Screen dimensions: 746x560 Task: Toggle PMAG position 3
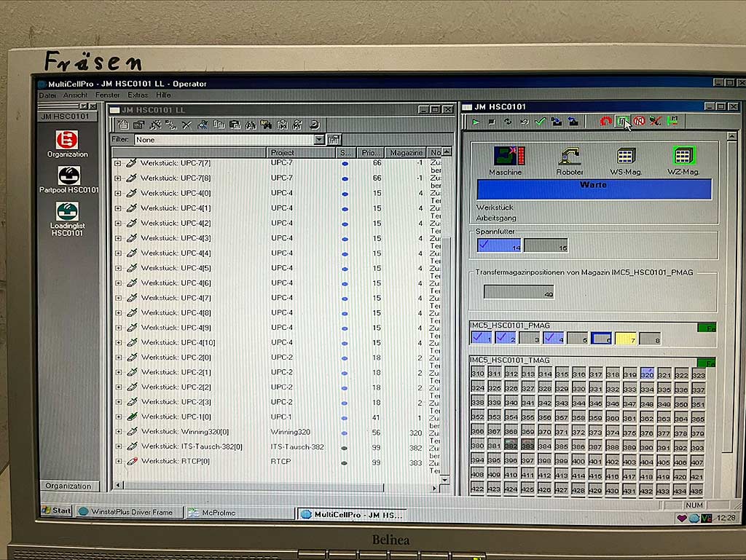coord(530,339)
